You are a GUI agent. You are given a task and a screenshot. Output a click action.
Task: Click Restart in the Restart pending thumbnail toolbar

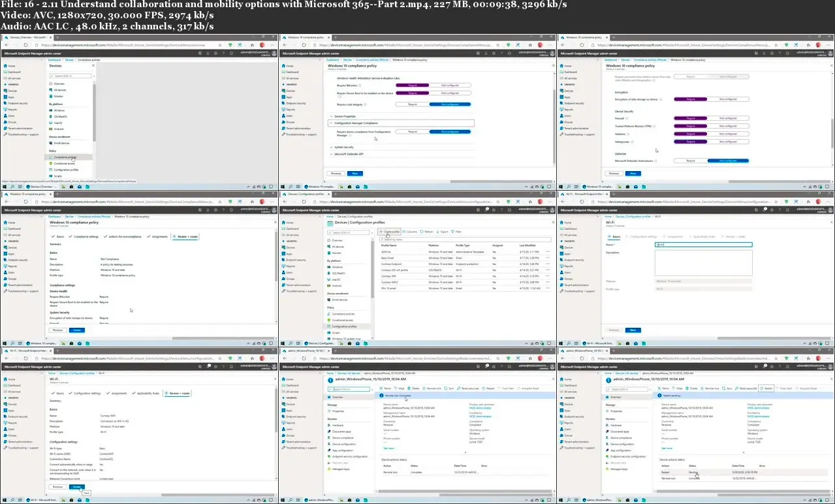[x=767, y=388]
